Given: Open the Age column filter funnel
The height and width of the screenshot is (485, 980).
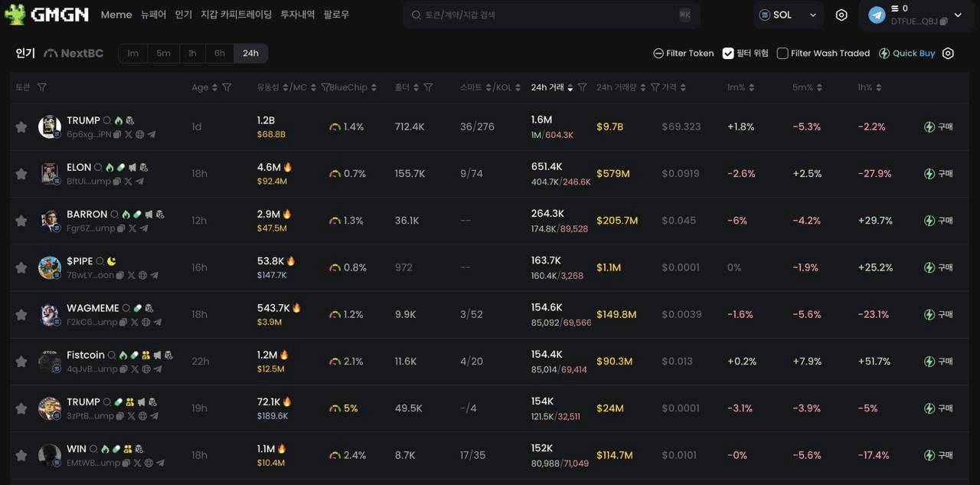Looking at the screenshot, I should 227,87.
